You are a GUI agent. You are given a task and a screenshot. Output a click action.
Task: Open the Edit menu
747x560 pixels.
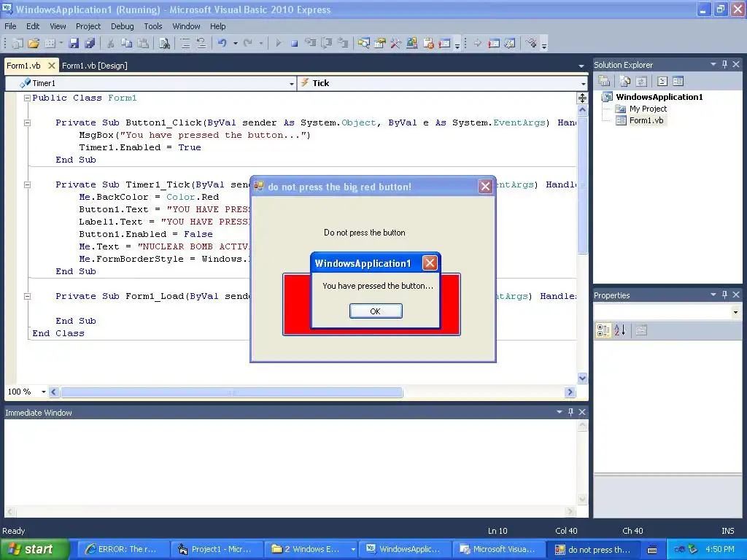(x=33, y=26)
